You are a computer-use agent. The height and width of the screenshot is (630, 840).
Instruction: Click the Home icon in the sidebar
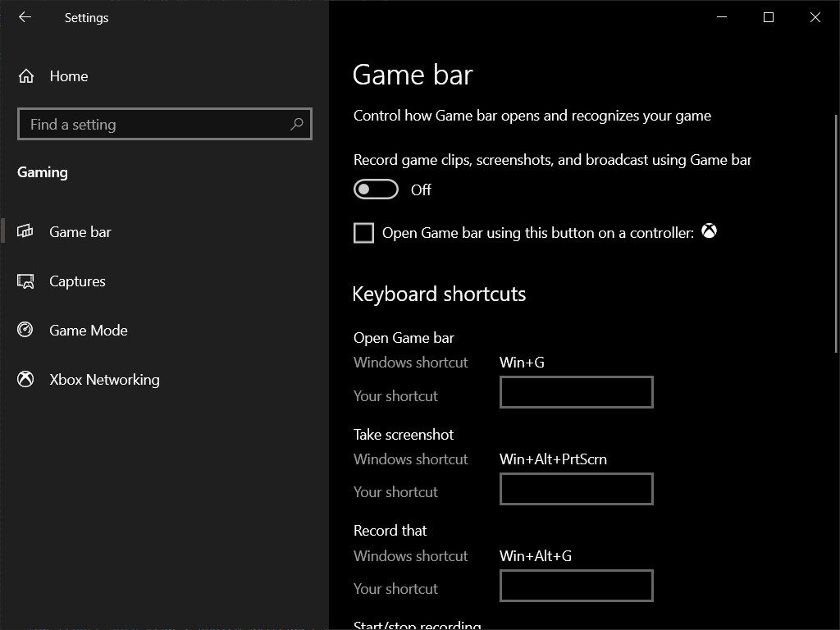tap(25, 75)
